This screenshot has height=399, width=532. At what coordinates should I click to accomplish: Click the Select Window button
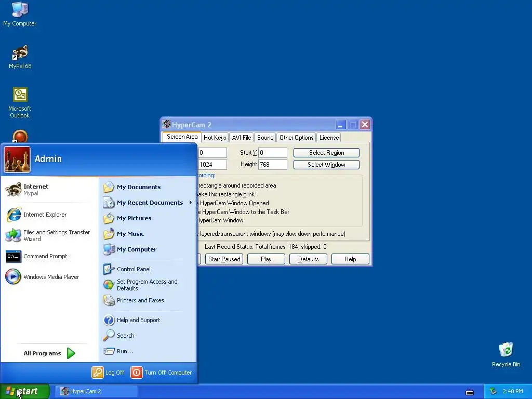[326, 165]
